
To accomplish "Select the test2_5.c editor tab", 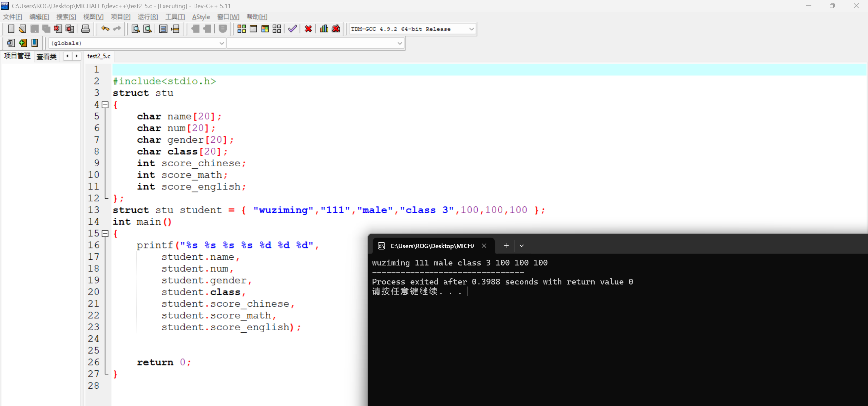I will pyautogui.click(x=99, y=56).
